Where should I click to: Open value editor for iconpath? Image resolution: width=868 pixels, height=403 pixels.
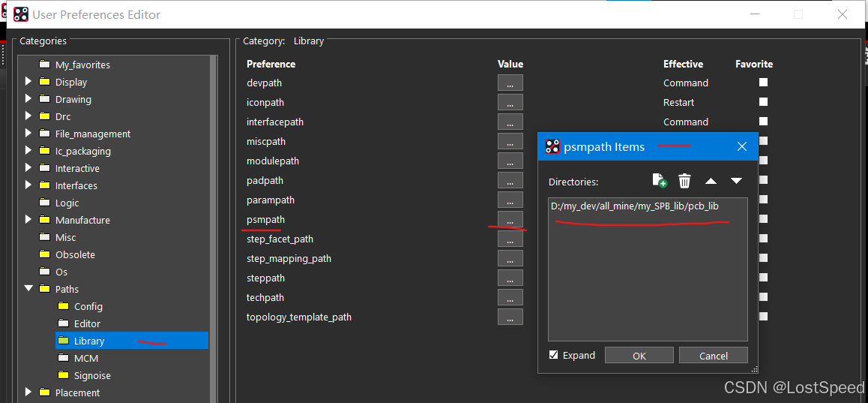point(510,102)
